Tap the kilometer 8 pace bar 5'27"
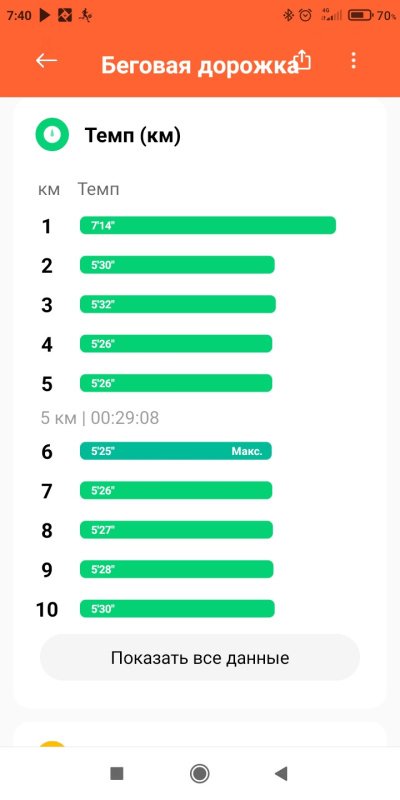Viewport: 400px width, 800px height. (177, 530)
